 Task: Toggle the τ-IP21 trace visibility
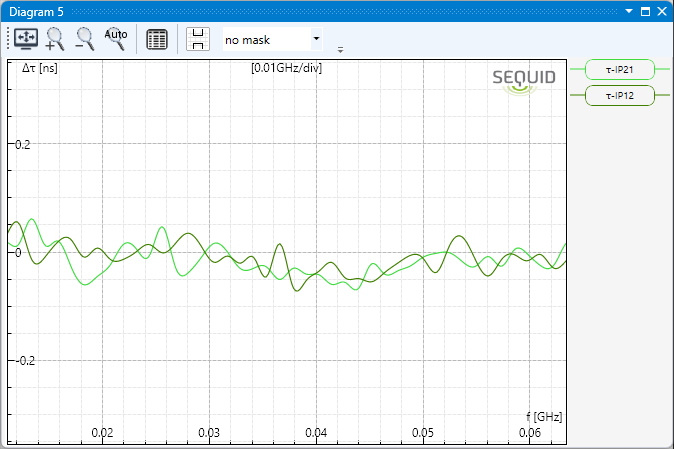pyautogui.click(x=619, y=70)
